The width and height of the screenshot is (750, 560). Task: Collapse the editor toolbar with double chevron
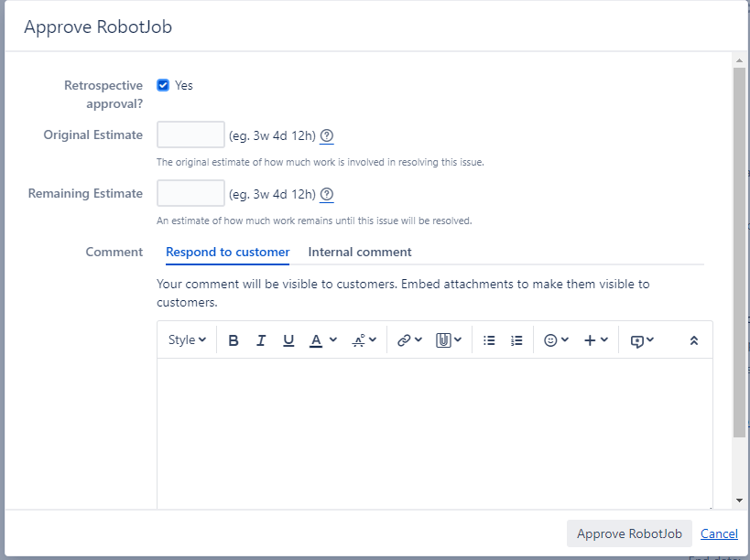tap(693, 340)
